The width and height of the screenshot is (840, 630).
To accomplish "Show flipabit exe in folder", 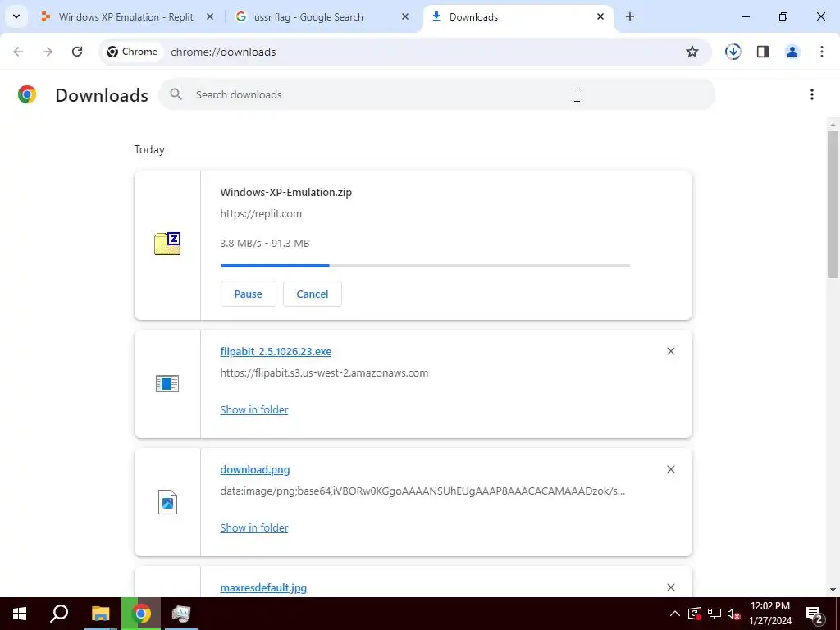I will coord(254,410).
